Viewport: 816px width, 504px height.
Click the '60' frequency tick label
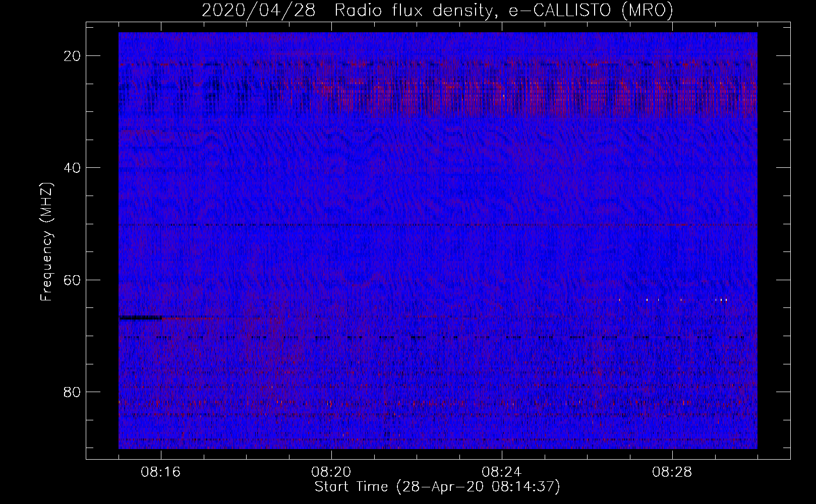coord(73,280)
